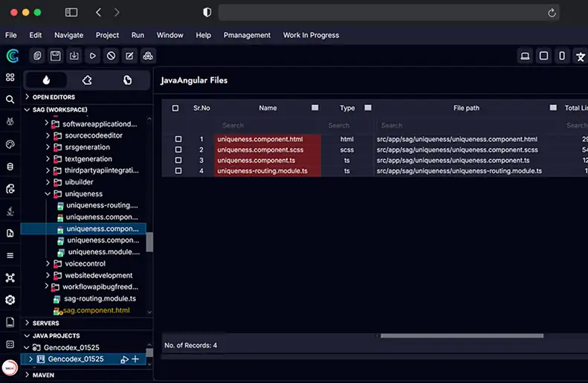Open the color palette sidebar icon

point(10,144)
